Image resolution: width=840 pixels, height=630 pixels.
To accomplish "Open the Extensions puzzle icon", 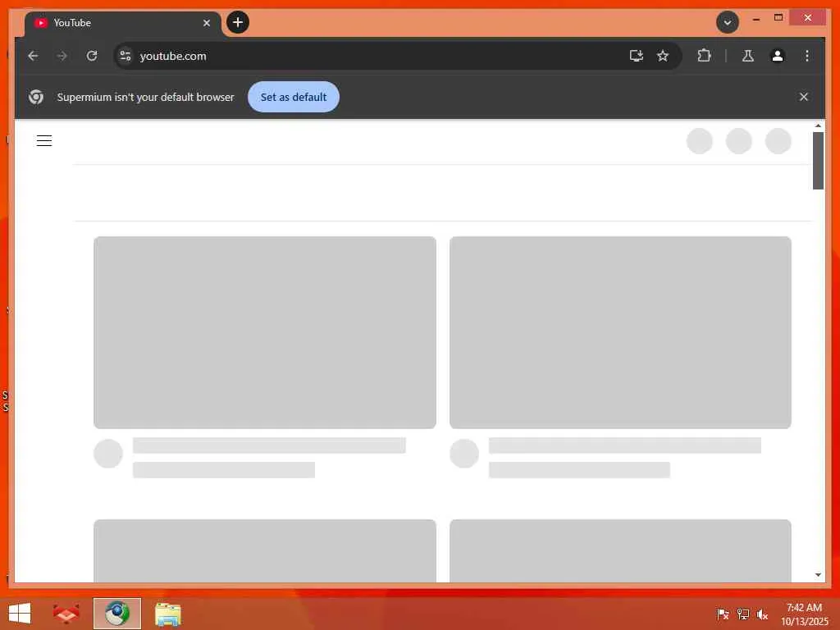I will click(704, 56).
